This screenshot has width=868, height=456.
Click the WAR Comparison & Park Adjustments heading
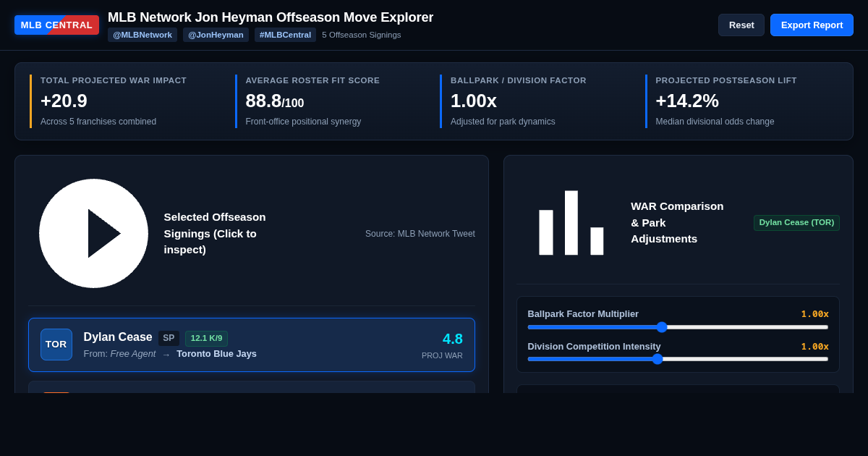pyautogui.click(x=677, y=222)
